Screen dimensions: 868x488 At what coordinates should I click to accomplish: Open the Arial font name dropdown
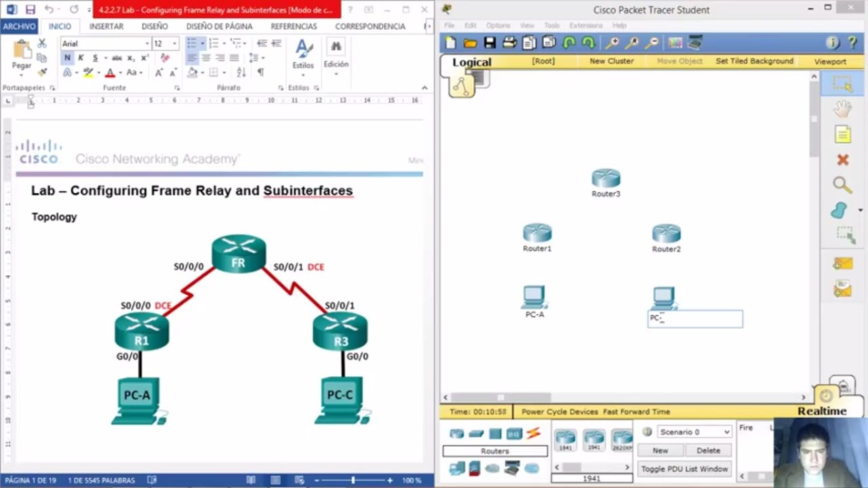click(146, 43)
